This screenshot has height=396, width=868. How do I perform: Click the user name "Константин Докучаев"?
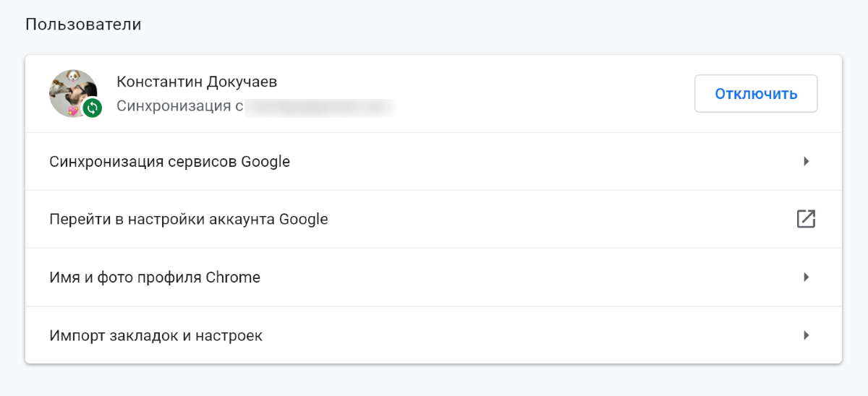pyautogui.click(x=197, y=82)
